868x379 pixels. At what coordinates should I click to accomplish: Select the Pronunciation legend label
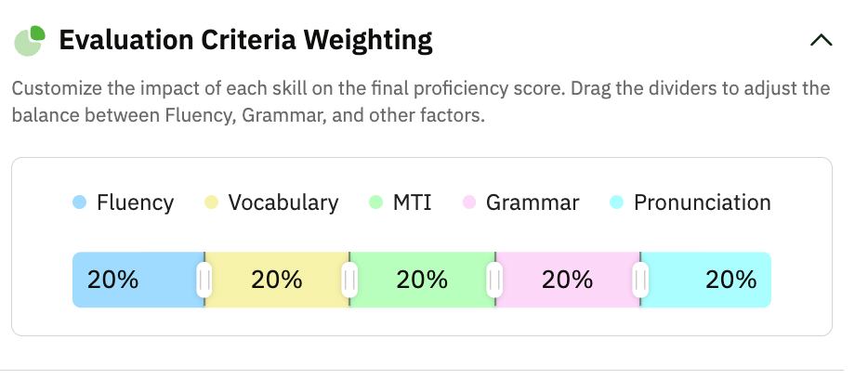[x=702, y=203]
